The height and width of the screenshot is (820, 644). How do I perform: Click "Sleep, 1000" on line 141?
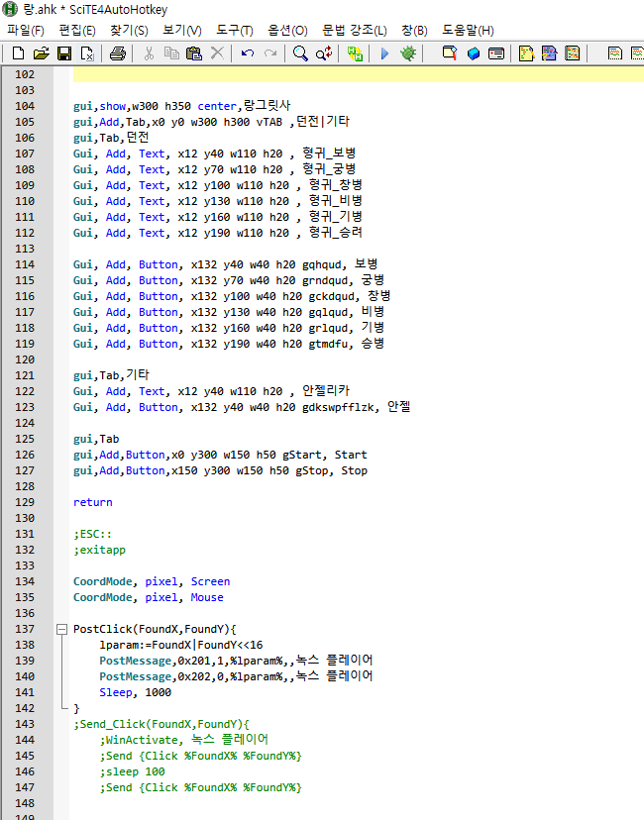[x=136, y=692]
